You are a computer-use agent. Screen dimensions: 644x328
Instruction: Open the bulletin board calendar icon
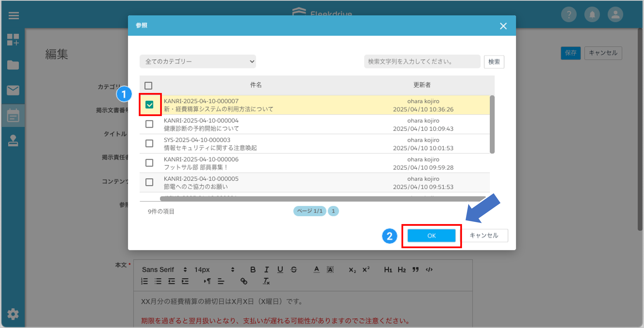(13, 116)
